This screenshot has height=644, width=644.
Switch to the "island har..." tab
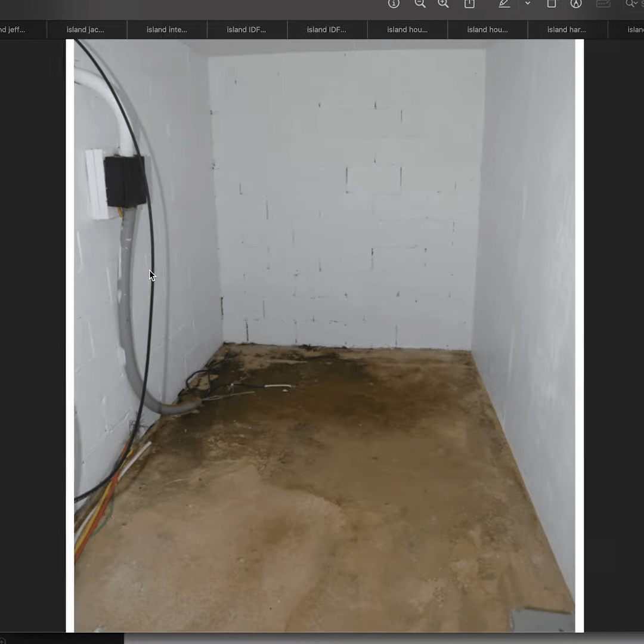(x=567, y=30)
